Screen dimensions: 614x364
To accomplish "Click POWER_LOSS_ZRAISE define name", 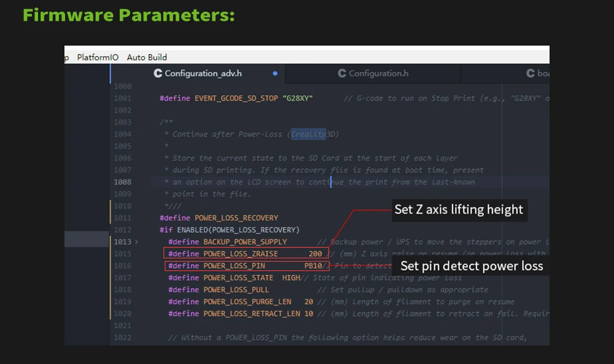I will (241, 254).
